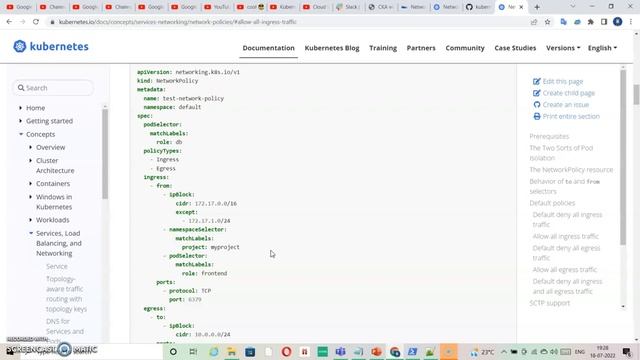Click the page's main vertical scrollbar
The width and height of the screenshot is (640, 360).
636,94
